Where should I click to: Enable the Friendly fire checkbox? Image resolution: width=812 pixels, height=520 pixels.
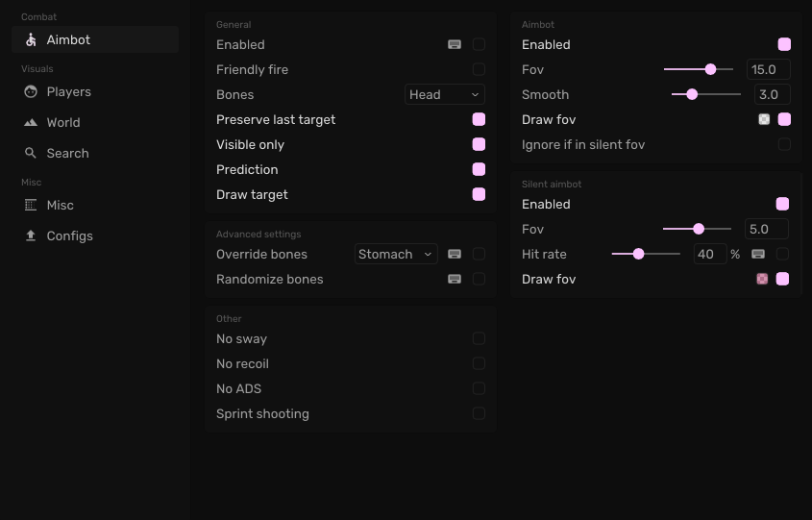click(x=479, y=70)
